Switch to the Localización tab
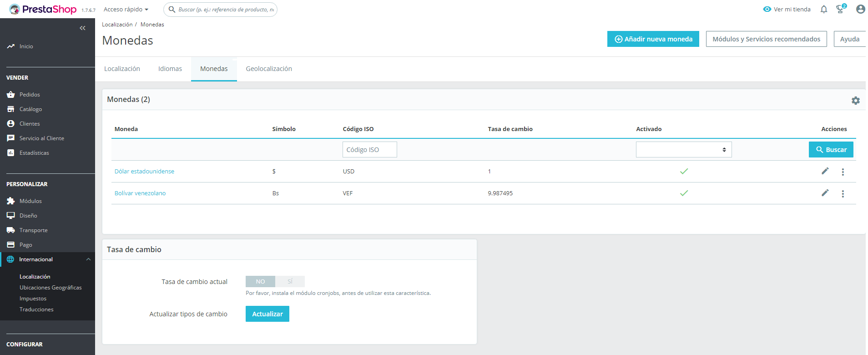This screenshot has height=355, width=868. [x=122, y=69]
